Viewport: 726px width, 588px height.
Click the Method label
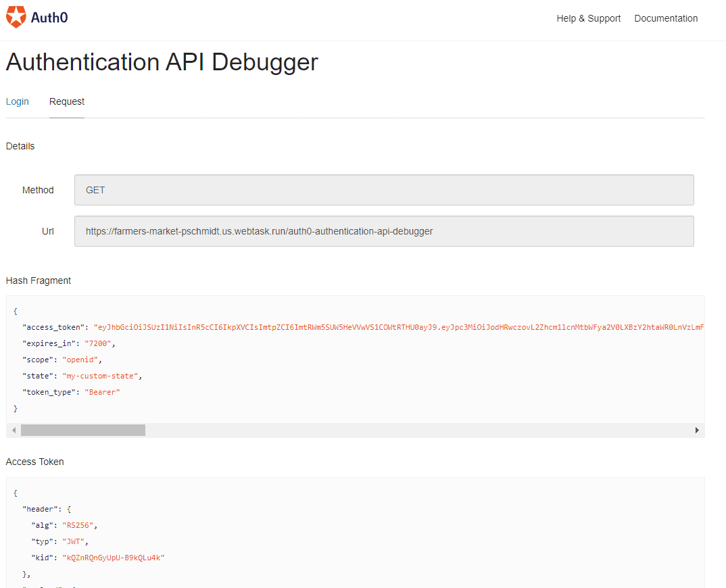[x=38, y=191]
